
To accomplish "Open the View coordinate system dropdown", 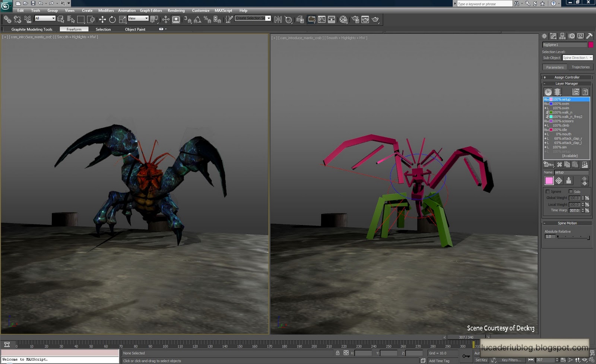I will 138,18.
